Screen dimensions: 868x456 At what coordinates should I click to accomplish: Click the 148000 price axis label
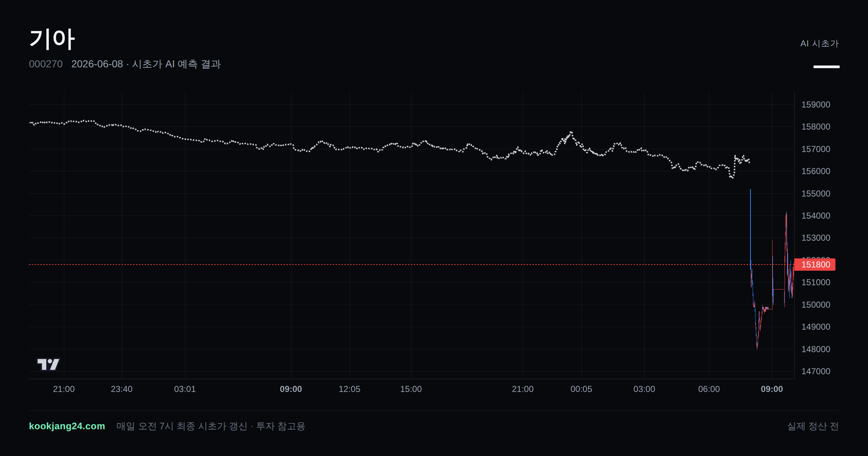click(x=816, y=349)
